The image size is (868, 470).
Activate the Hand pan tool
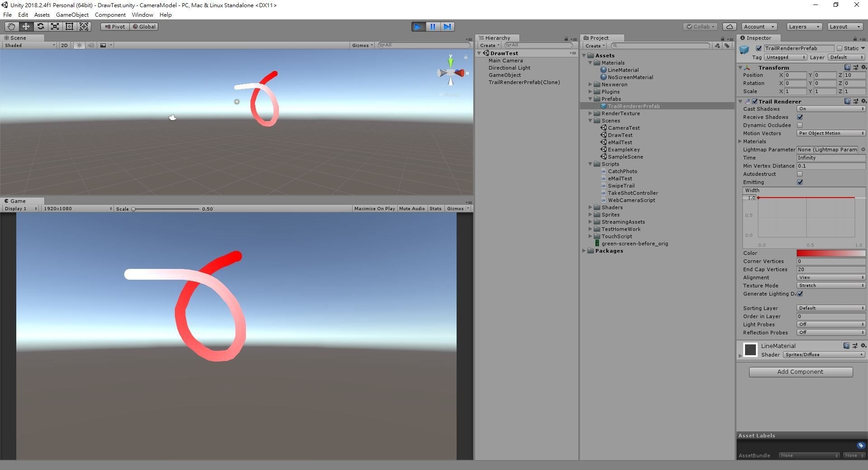click(x=11, y=27)
